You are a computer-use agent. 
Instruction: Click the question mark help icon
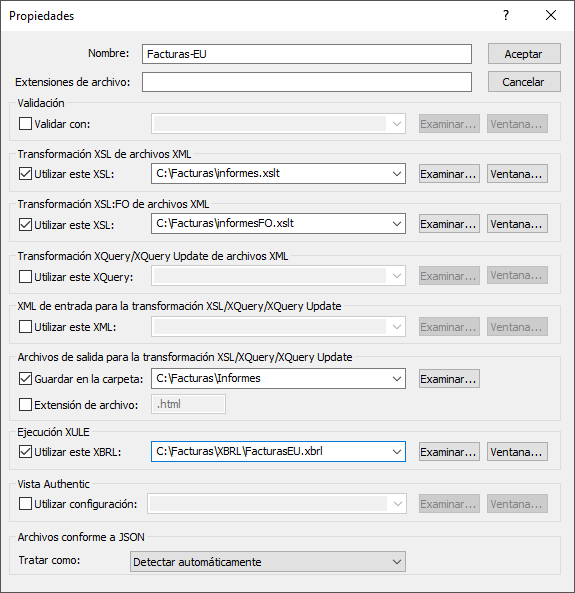tap(506, 16)
